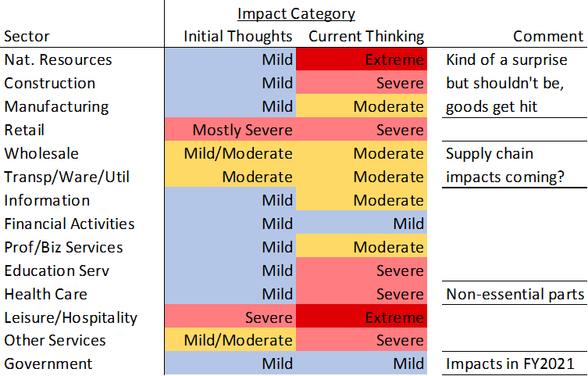The height and width of the screenshot is (376, 588).
Task: Click the Impacts in FY2021 comment
Action: pyautogui.click(x=510, y=364)
